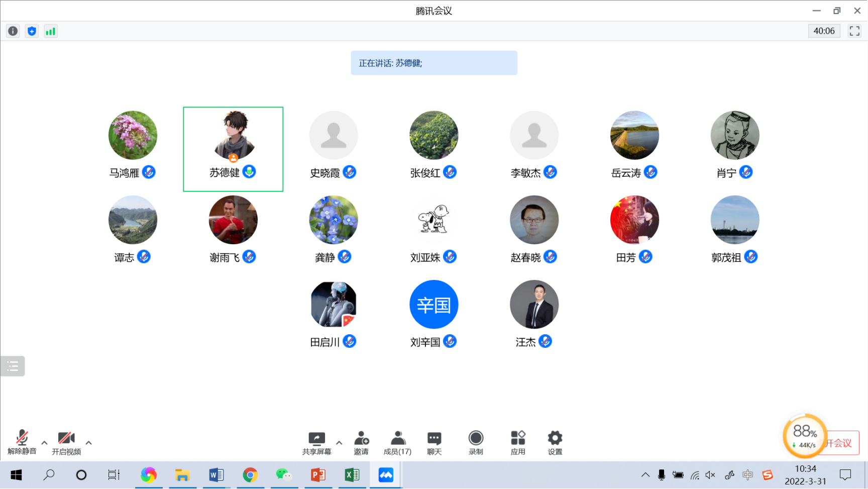
Task: Click the Invite (邀请) icon
Action: [361, 443]
